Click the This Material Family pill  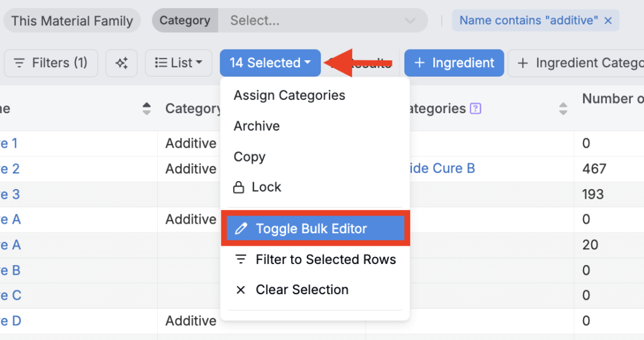click(72, 21)
